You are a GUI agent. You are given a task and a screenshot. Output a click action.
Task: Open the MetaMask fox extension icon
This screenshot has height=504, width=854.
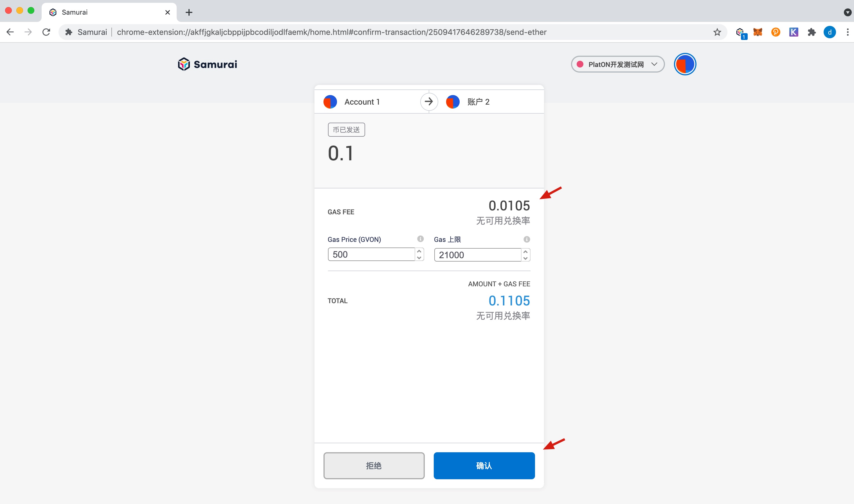click(x=758, y=32)
